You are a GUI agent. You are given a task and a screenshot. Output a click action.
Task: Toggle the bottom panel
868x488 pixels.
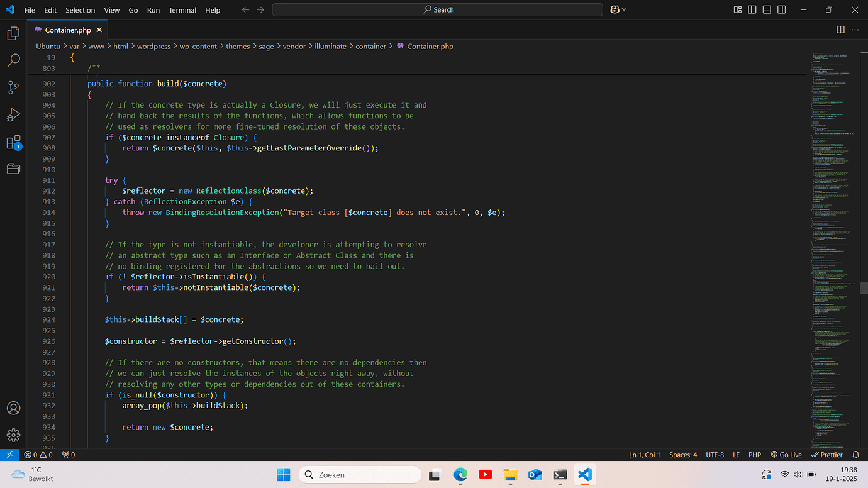(x=767, y=9)
